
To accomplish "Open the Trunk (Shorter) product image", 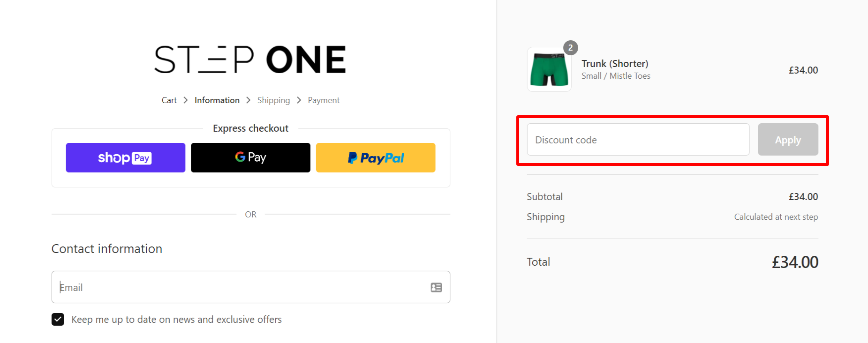I will click(x=549, y=69).
